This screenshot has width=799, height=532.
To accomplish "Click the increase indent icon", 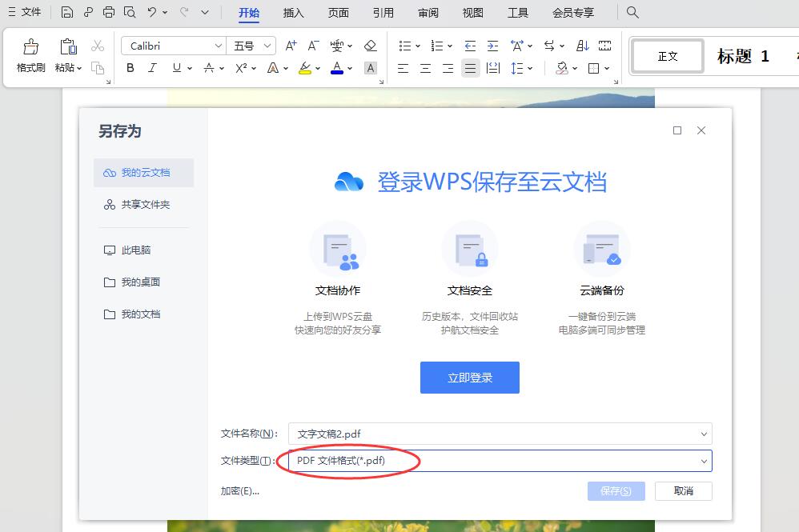I will 492,46.
